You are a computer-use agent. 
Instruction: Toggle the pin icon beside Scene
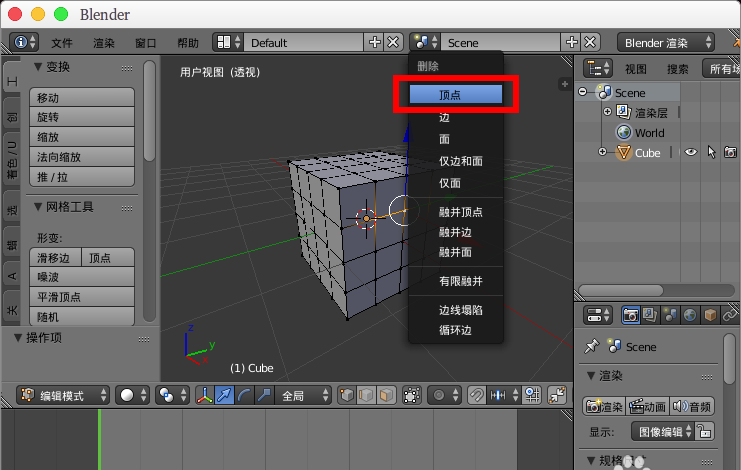[x=591, y=347]
